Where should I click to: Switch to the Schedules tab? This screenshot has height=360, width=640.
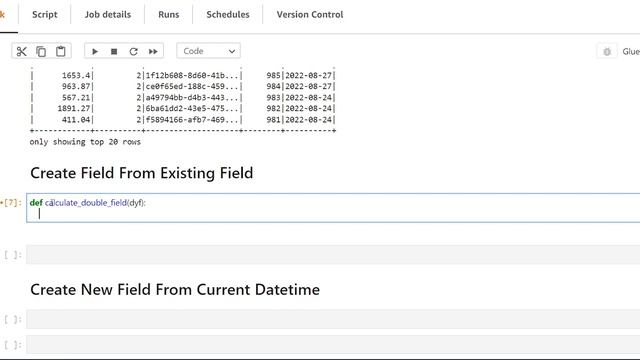228,14
